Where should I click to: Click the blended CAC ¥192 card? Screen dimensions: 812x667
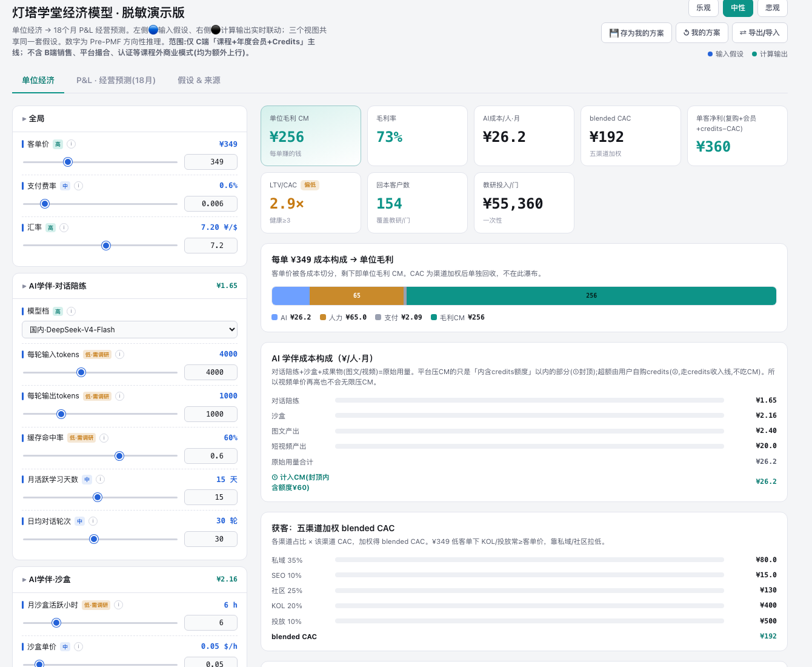click(x=631, y=136)
